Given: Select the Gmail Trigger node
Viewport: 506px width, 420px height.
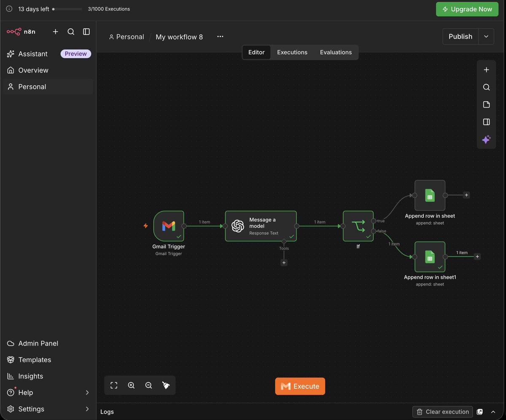Looking at the screenshot, I should click(x=169, y=226).
